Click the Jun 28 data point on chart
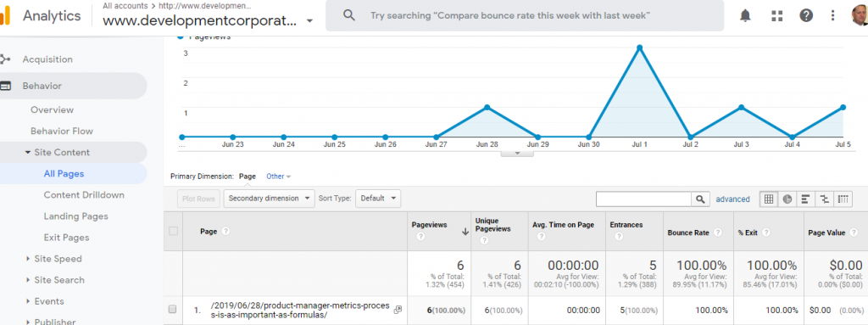The height and width of the screenshot is (325, 868). pos(487,107)
